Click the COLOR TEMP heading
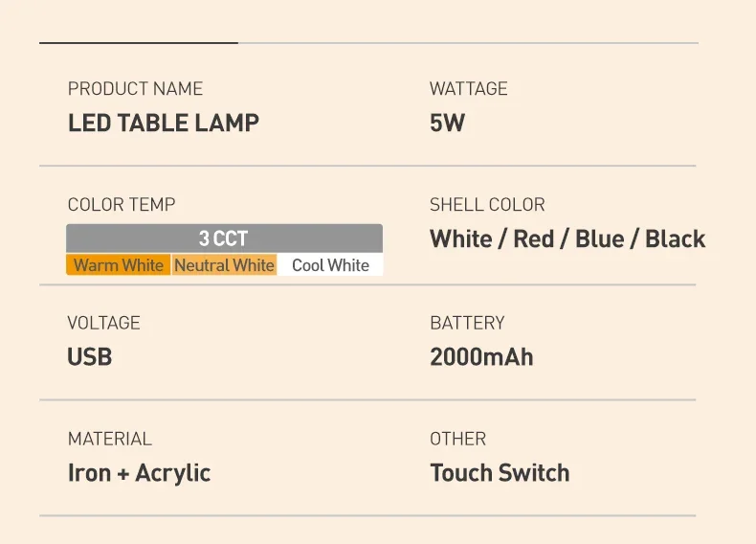 pyautogui.click(x=122, y=205)
